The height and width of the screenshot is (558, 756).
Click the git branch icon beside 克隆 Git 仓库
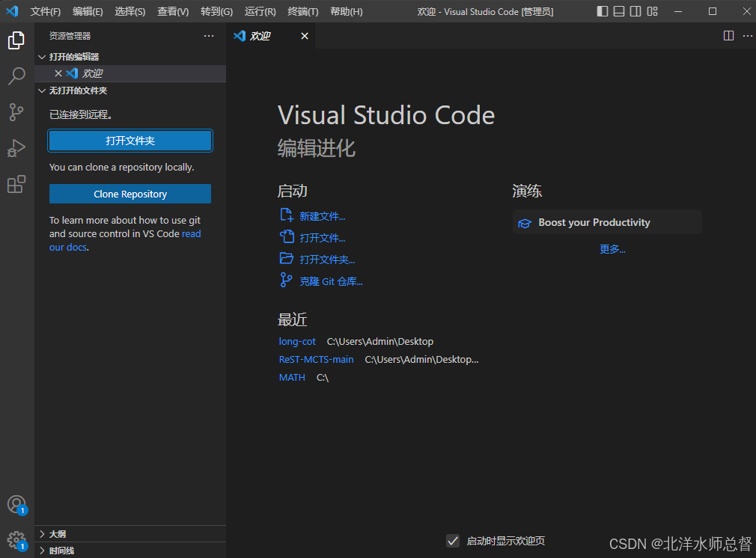tap(286, 280)
